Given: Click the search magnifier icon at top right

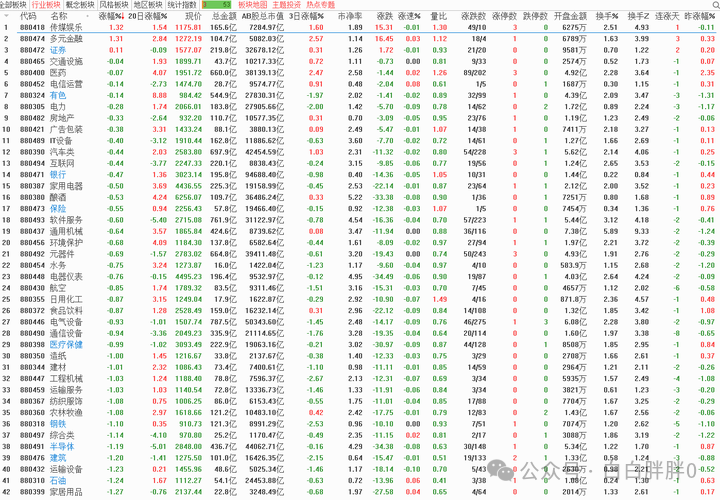Looking at the screenshot, I should [x=716, y=5].
